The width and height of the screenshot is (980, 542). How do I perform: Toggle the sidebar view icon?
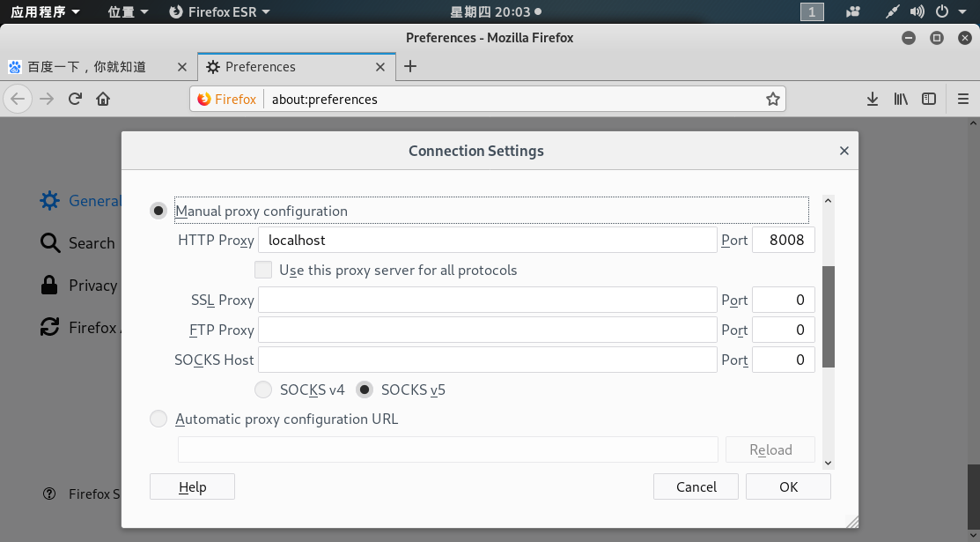928,99
